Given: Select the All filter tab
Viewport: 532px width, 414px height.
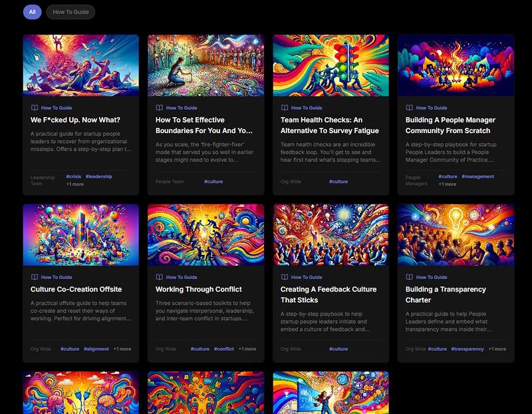Looking at the screenshot, I should point(32,12).
